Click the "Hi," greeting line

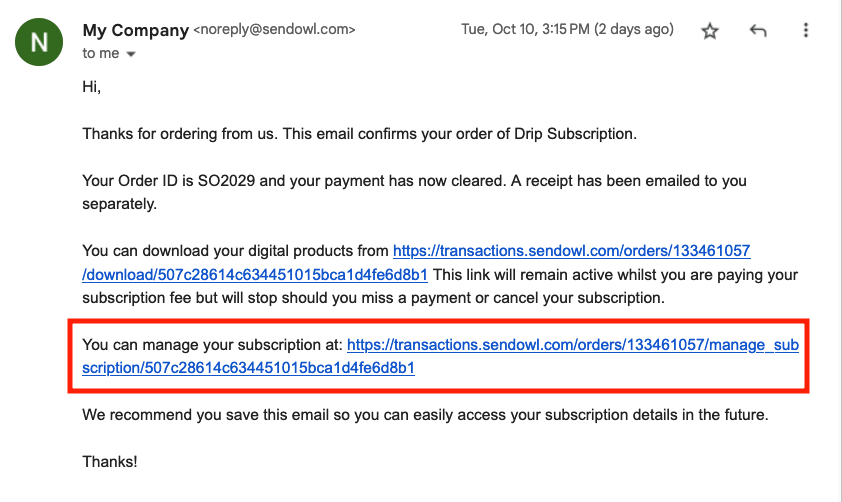[92, 87]
